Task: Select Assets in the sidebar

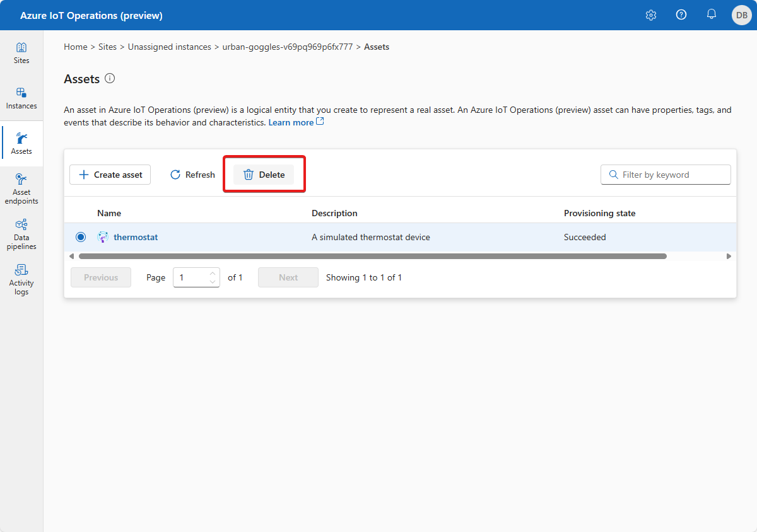Action: click(21, 144)
